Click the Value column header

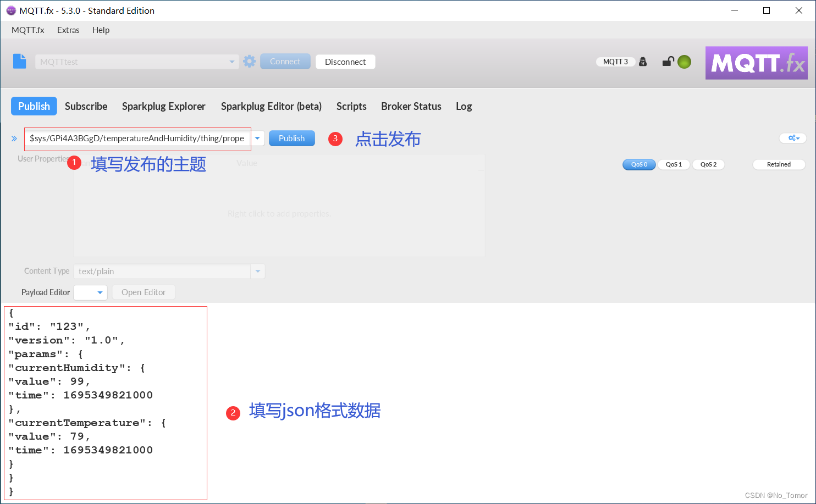tap(247, 163)
